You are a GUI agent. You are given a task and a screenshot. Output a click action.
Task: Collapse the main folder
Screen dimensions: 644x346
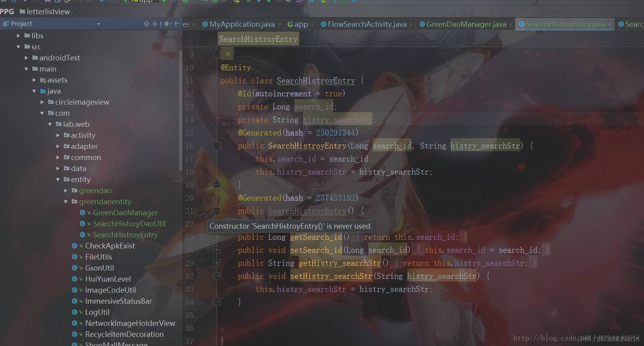click(x=26, y=69)
